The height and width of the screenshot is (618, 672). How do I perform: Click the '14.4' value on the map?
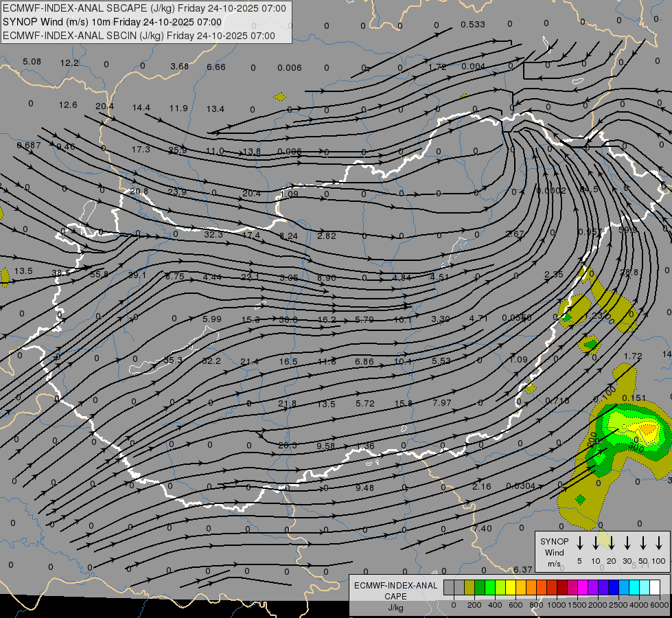coord(141,107)
